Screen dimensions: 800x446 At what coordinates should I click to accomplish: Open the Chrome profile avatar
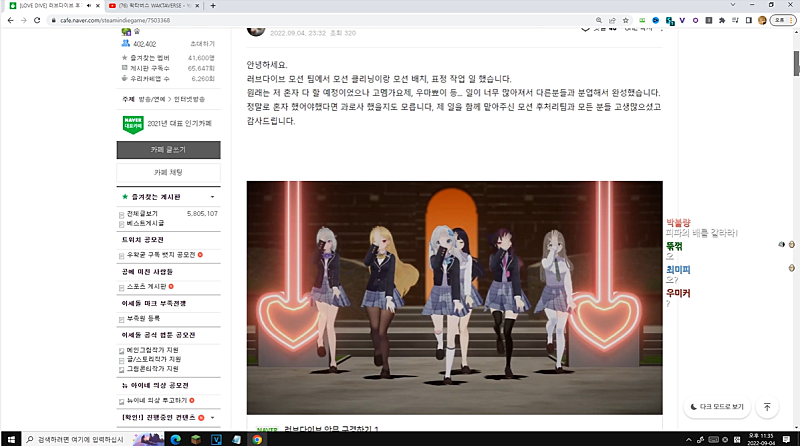click(762, 20)
